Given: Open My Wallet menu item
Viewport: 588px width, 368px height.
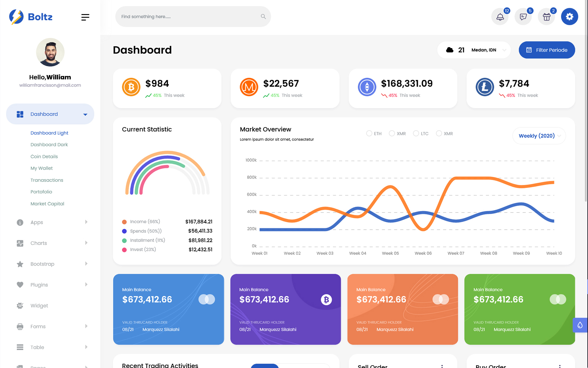Looking at the screenshot, I should (x=41, y=168).
